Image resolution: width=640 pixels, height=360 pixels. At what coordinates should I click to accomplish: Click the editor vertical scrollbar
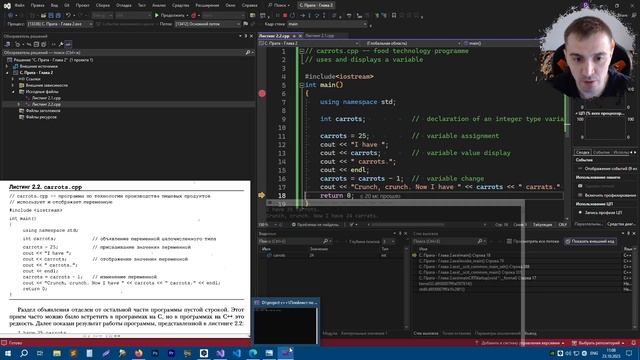click(x=567, y=133)
